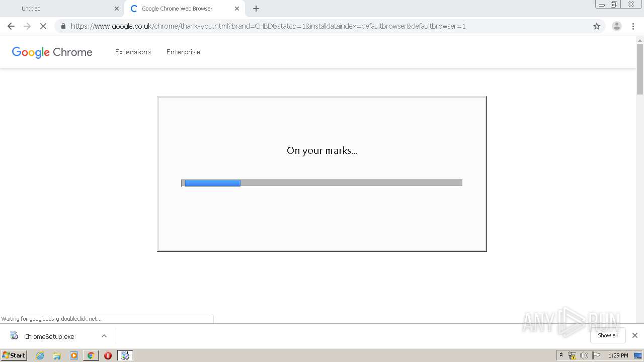
Task: Open Chrome's three-dot menu
Action: click(633, 26)
